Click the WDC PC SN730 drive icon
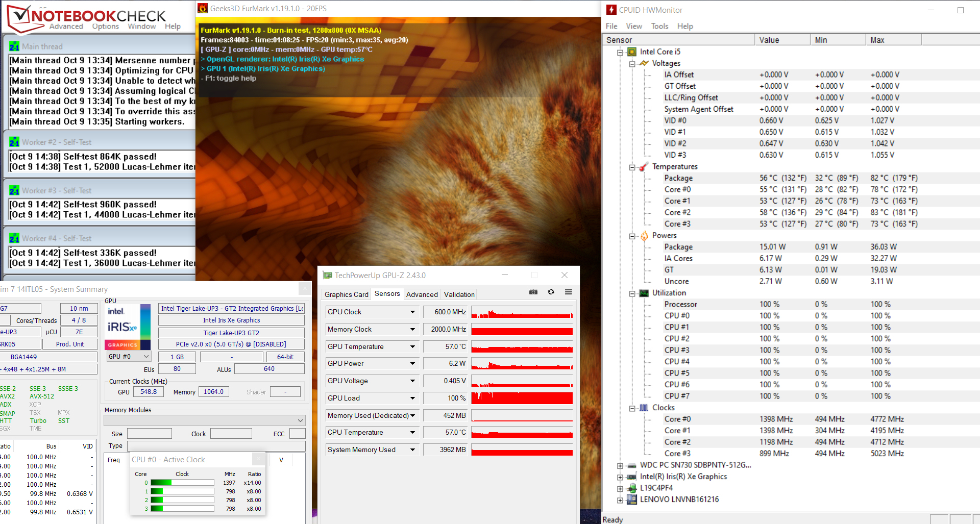 (x=632, y=465)
